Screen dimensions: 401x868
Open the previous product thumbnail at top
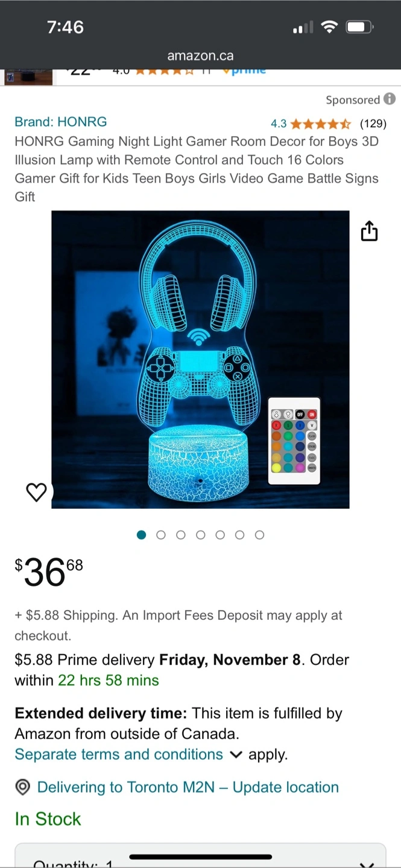pyautogui.click(x=28, y=77)
